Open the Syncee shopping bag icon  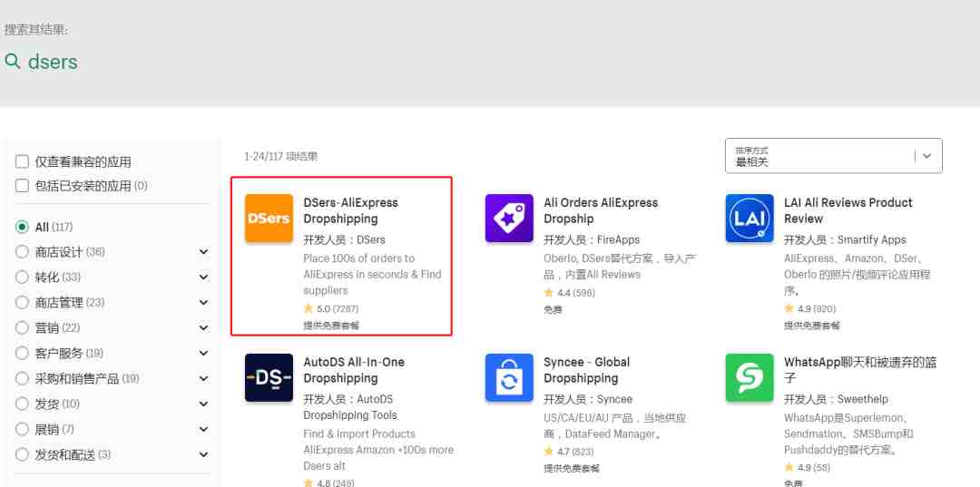[509, 378]
